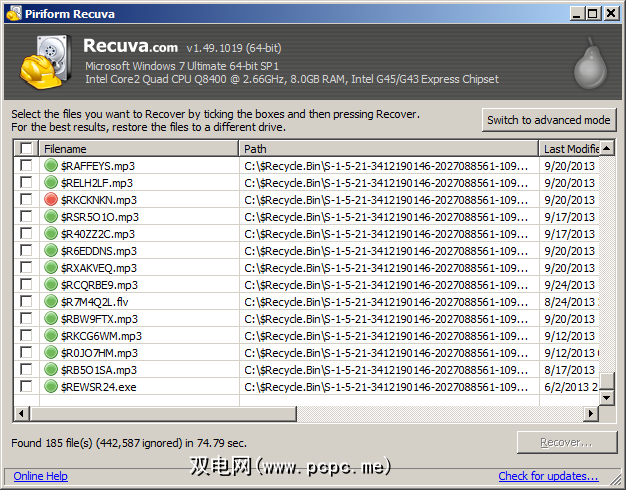The height and width of the screenshot is (490, 626).
Task: Click the 8/17/2013 date of $RB5O1SA.mp3
Action: [x=570, y=370]
